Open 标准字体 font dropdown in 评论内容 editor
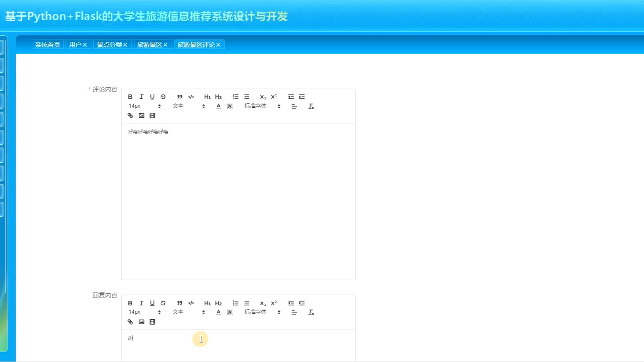 tap(262, 106)
